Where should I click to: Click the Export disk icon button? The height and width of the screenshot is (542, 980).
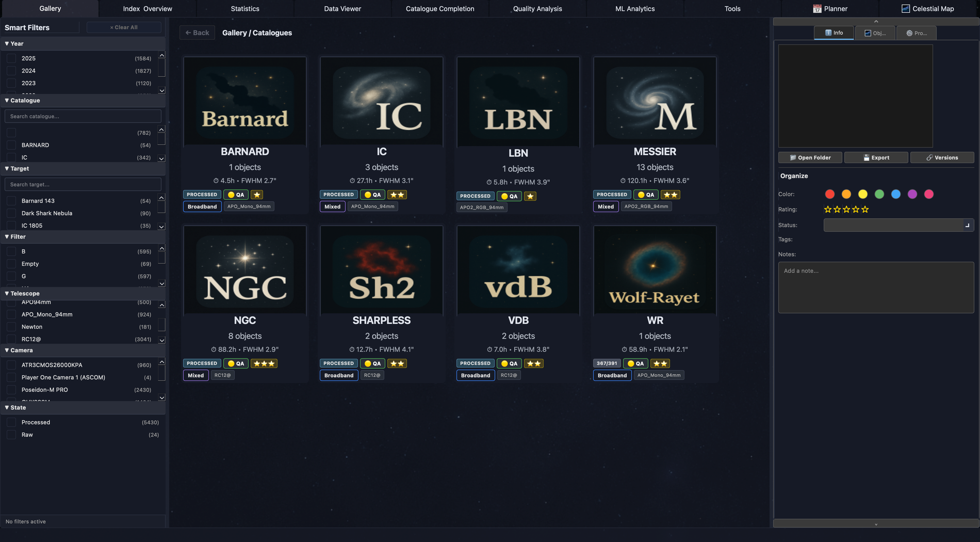pyautogui.click(x=876, y=158)
